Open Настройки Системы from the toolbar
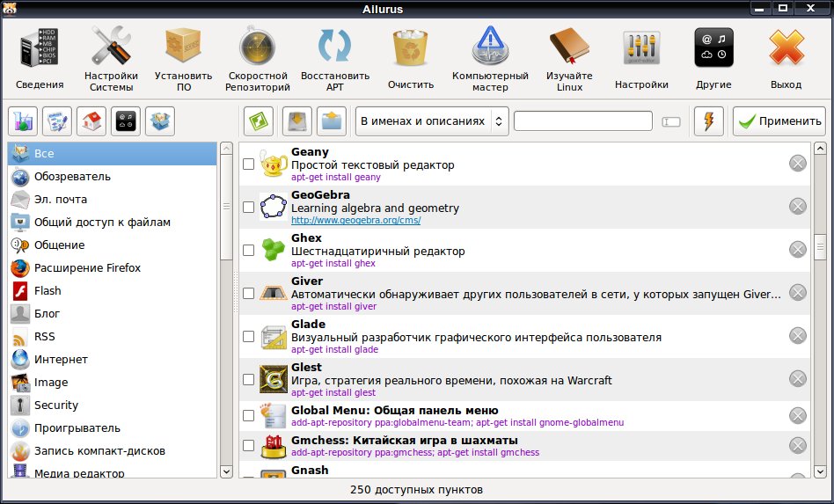The height and width of the screenshot is (504, 834). click(x=111, y=59)
